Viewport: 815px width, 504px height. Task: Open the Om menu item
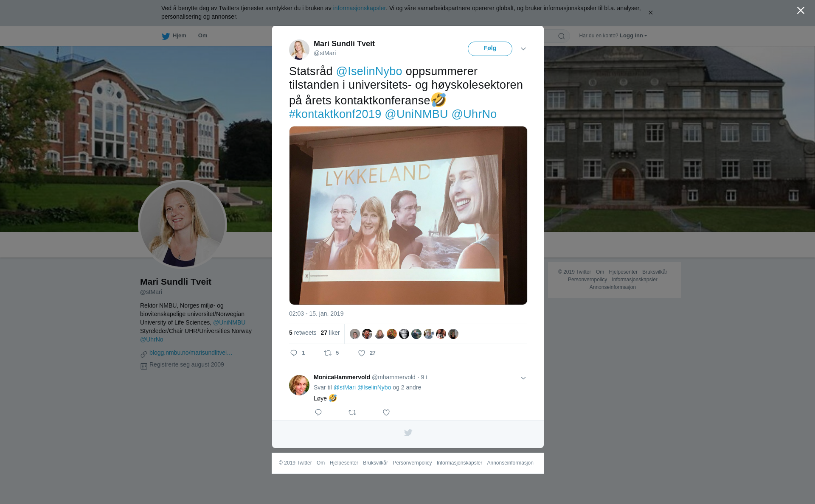coord(202,36)
